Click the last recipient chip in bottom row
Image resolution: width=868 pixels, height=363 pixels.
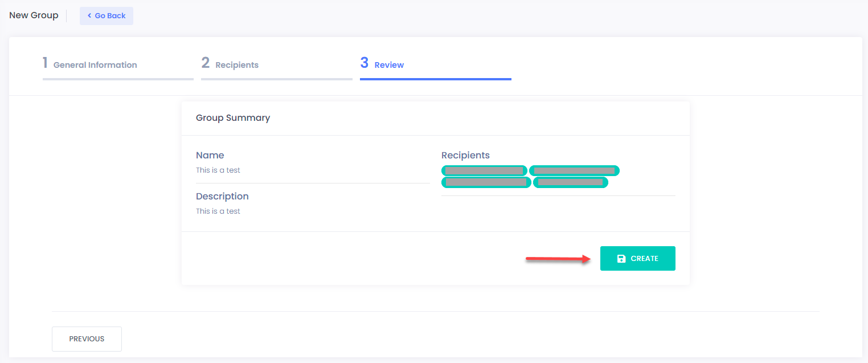click(570, 182)
